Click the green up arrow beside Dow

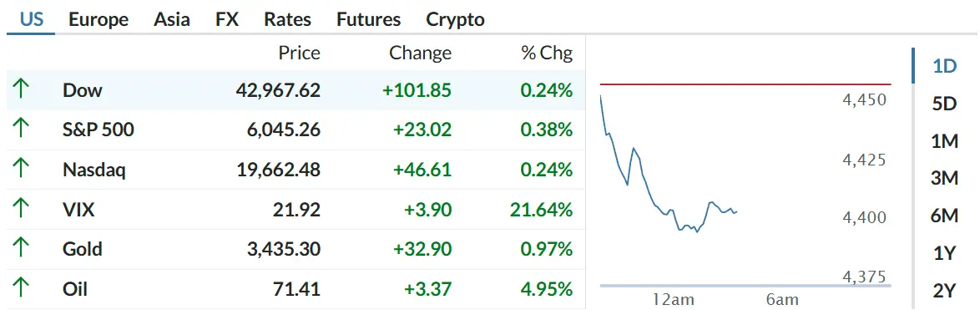pyautogui.click(x=21, y=90)
